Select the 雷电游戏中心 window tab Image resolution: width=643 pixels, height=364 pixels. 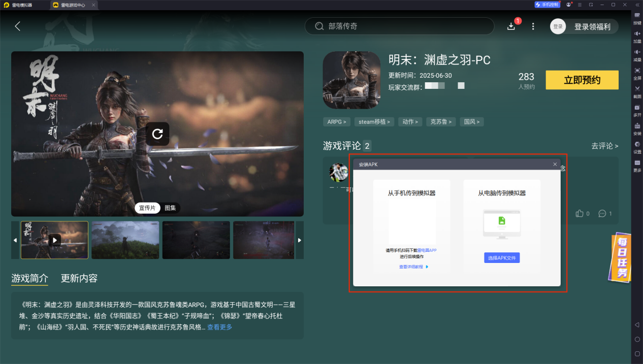[x=73, y=5]
